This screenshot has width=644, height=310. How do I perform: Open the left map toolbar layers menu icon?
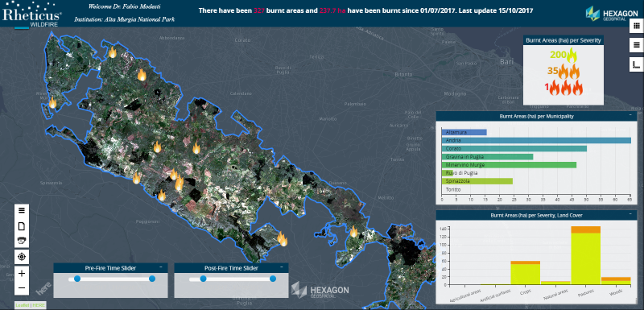click(22, 210)
